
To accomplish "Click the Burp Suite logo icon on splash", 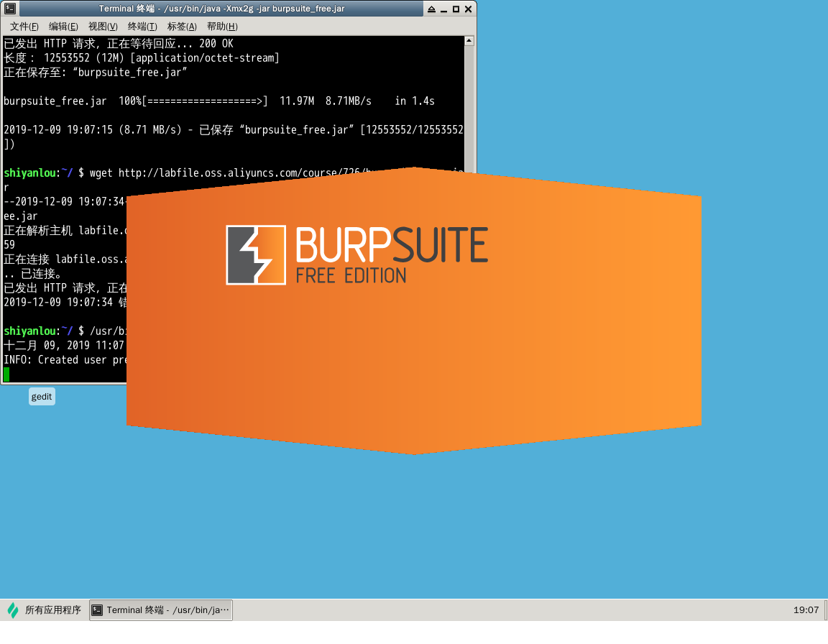I will (256, 255).
